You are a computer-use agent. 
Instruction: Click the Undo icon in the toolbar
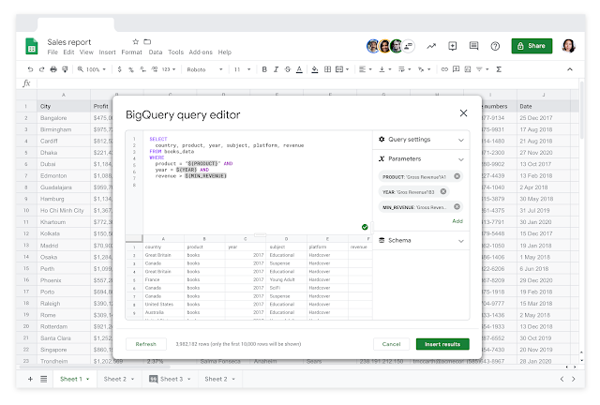pos(30,69)
